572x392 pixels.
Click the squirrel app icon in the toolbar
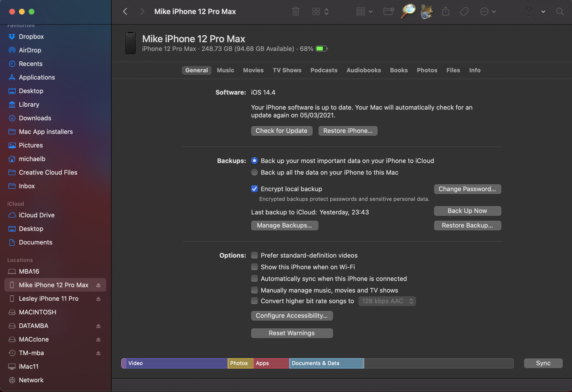pos(426,12)
